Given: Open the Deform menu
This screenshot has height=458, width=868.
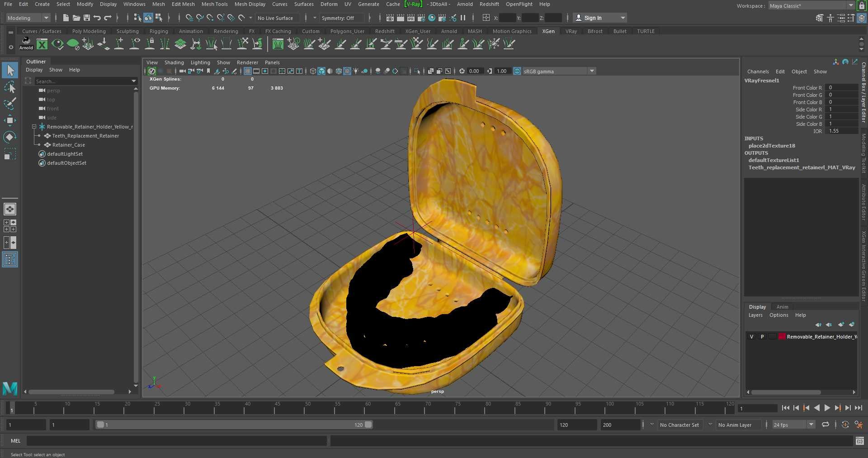Looking at the screenshot, I should [x=329, y=4].
